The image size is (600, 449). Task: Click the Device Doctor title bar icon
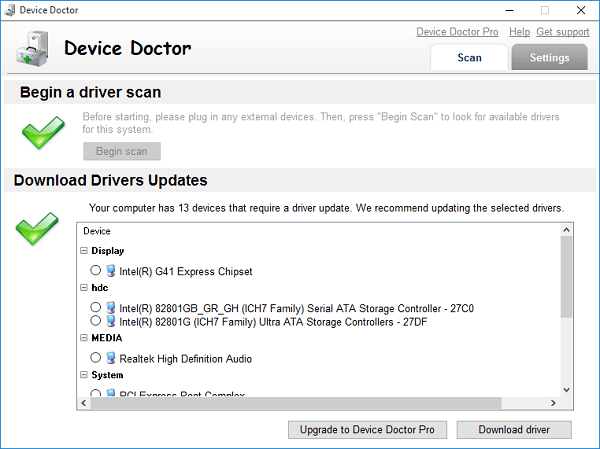click(x=10, y=10)
